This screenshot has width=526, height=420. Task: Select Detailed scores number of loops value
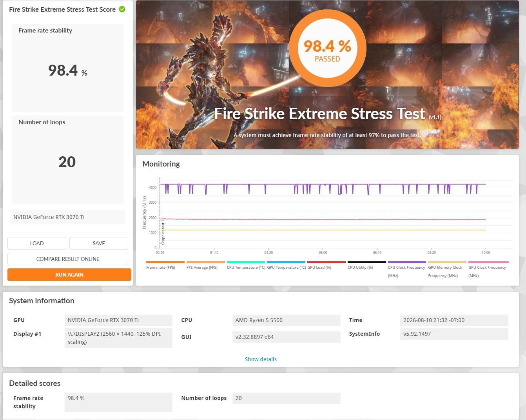[x=286, y=398]
